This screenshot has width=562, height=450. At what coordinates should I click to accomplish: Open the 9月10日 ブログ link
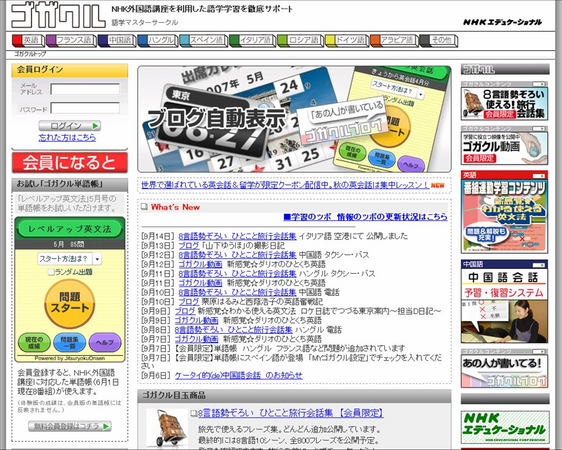[189, 301]
